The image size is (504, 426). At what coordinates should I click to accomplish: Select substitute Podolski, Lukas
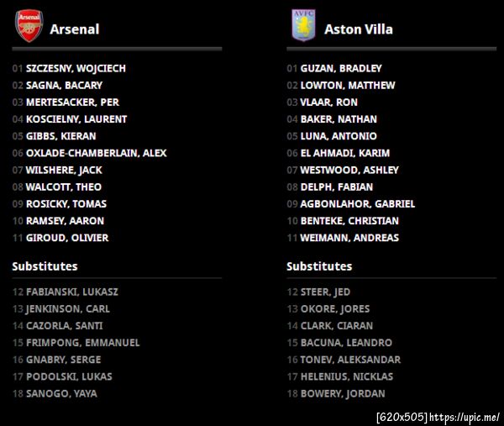[x=69, y=376]
